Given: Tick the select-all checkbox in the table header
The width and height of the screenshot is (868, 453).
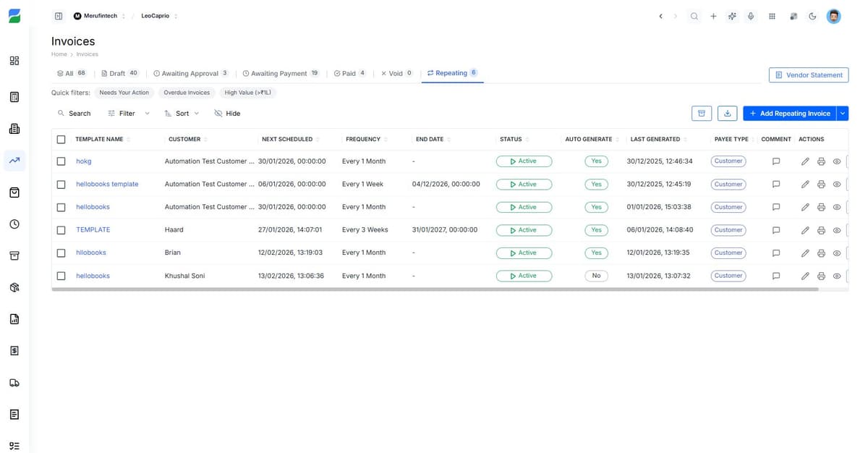Looking at the screenshot, I should (x=61, y=139).
